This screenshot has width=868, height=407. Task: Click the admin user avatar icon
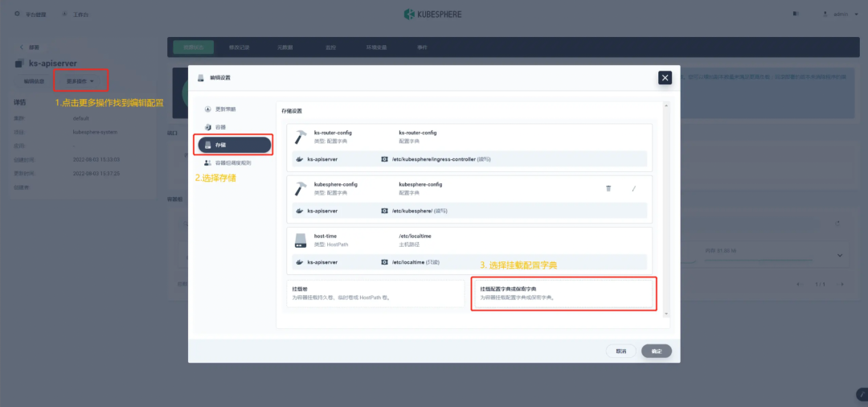pyautogui.click(x=826, y=14)
